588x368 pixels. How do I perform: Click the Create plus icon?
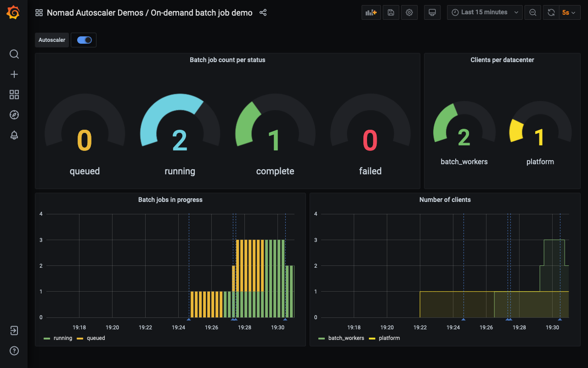tap(14, 75)
